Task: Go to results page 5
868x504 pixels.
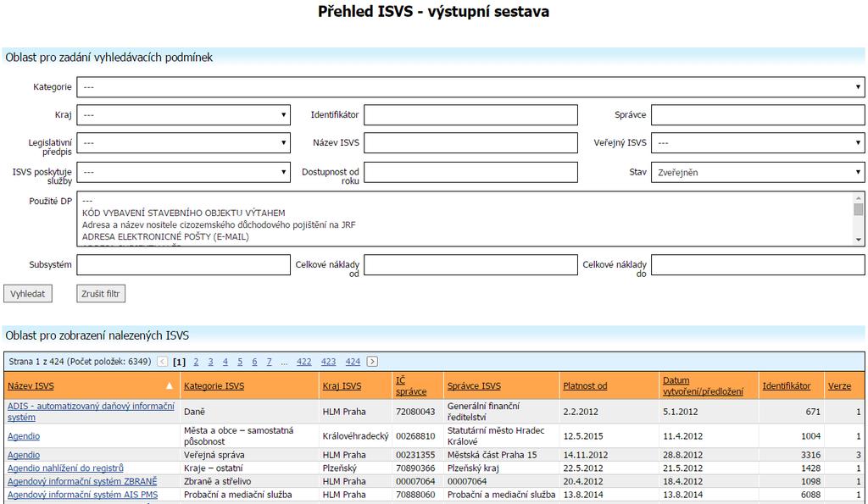Action: pos(240,362)
